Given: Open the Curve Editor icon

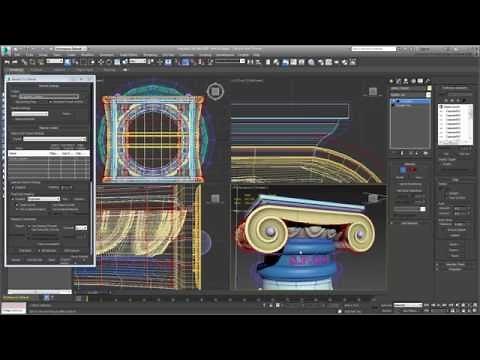Looking at the screenshot, I should pyautogui.click(x=294, y=62).
